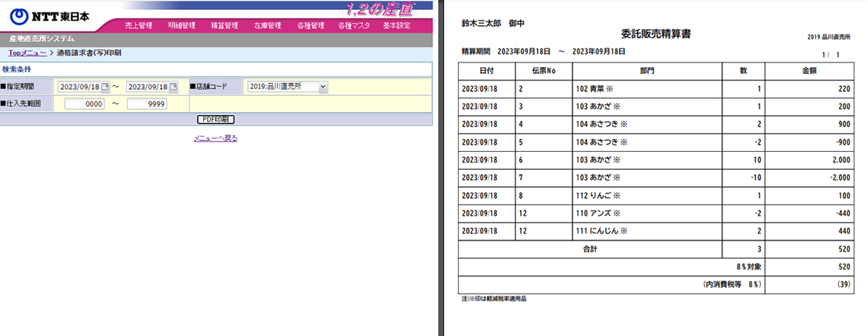The width and height of the screenshot is (868, 336).
Task: Select the 精算管理 menu item
Action: point(224,26)
